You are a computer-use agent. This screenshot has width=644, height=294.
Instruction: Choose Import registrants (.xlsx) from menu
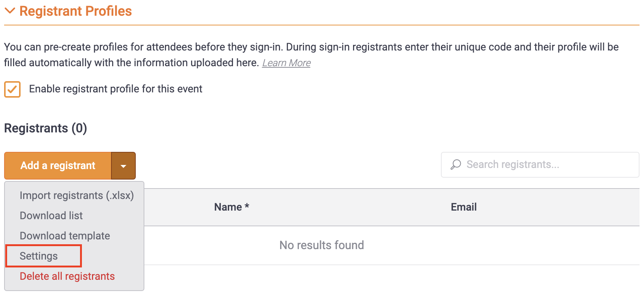[77, 196]
